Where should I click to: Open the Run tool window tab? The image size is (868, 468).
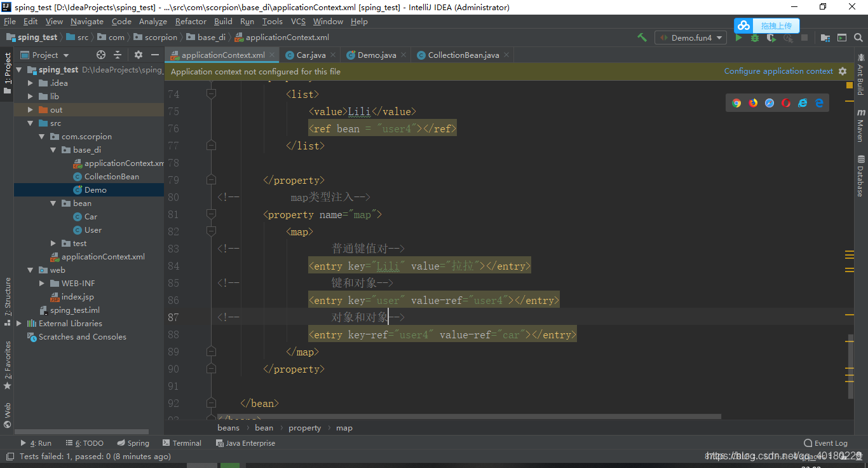click(36, 443)
